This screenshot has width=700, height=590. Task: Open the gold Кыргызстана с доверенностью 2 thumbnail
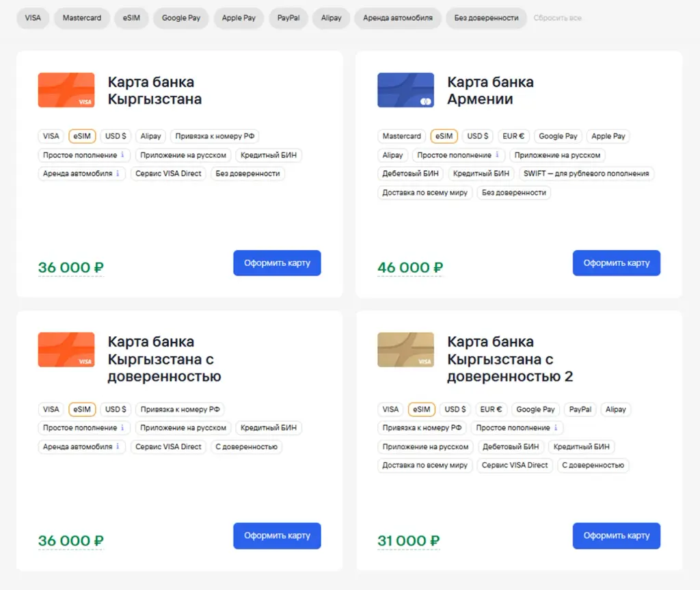tap(405, 350)
